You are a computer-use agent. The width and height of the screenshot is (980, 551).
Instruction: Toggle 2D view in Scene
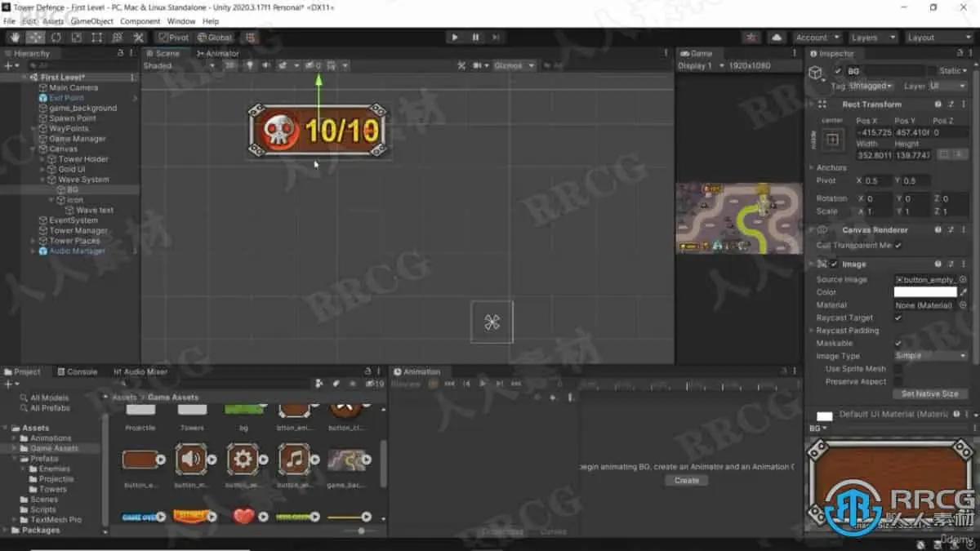(x=230, y=65)
